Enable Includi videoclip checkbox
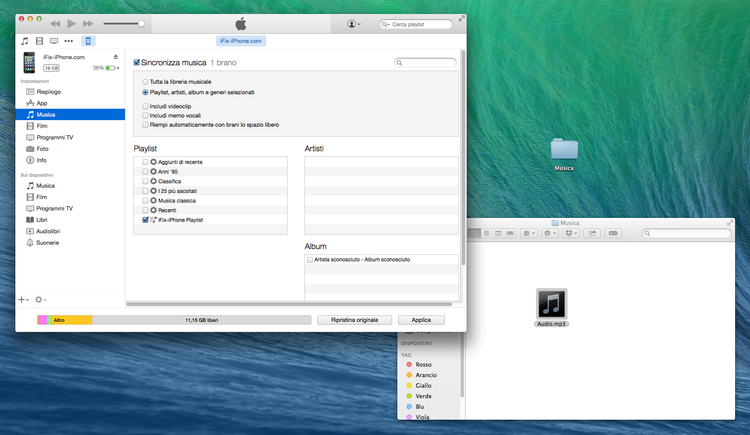The height and width of the screenshot is (435, 750). click(146, 105)
